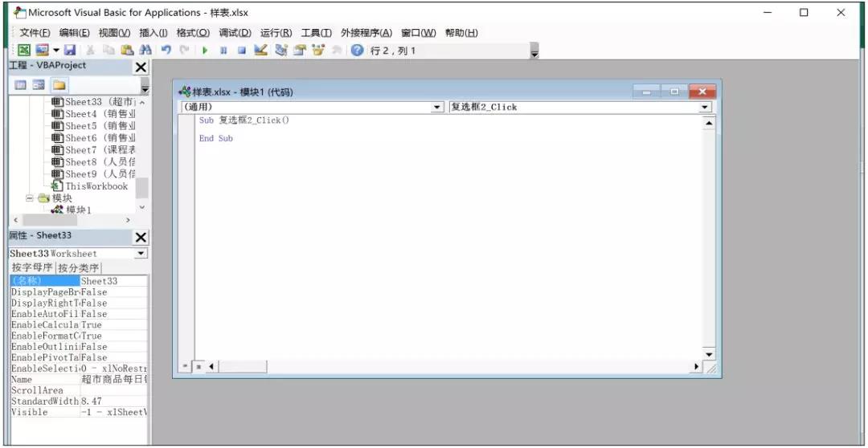Select Sheet8 in the project tree
The width and height of the screenshot is (868, 448).
tap(94, 162)
